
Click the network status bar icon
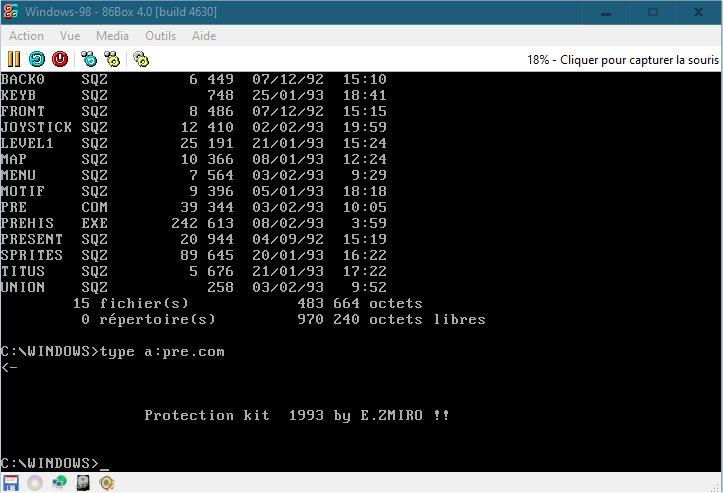[x=59, y=482]
